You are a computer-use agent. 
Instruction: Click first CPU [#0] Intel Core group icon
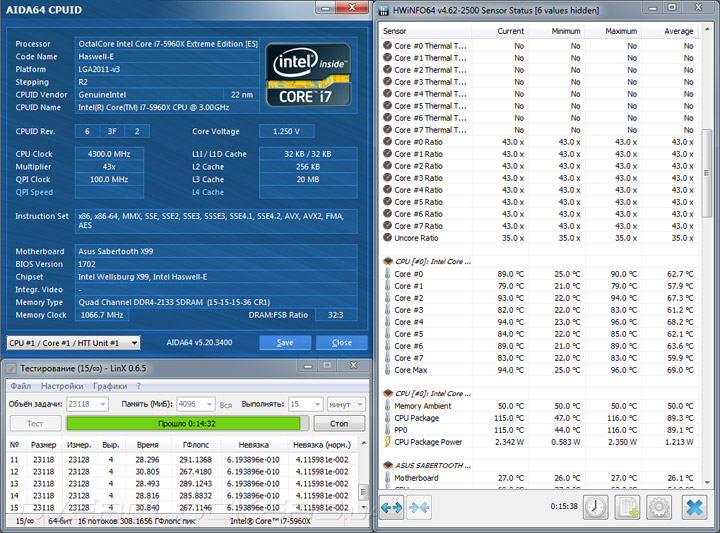coord(388,261)
